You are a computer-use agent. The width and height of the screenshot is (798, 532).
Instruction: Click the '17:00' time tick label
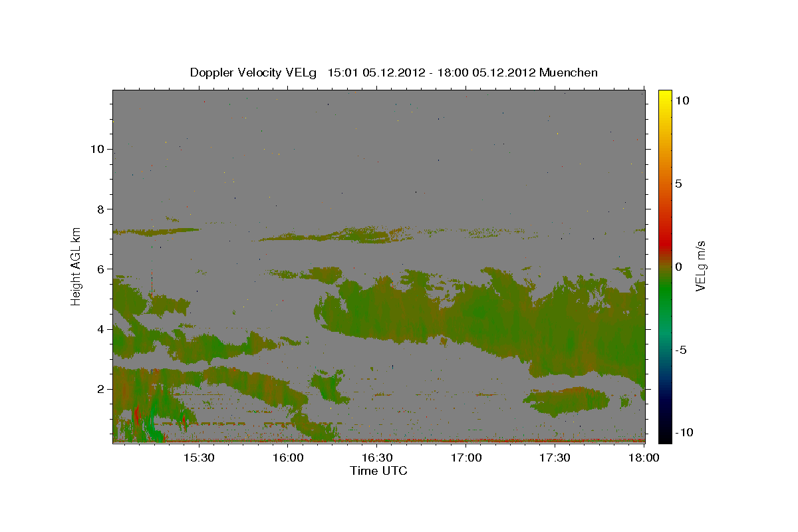click(x=466, y=458)
